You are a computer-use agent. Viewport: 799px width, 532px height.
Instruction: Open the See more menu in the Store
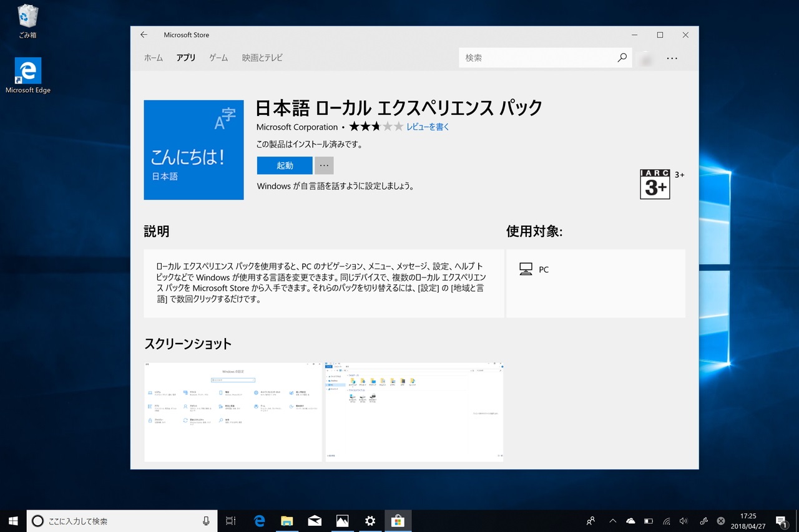click(x=672, y=57)
